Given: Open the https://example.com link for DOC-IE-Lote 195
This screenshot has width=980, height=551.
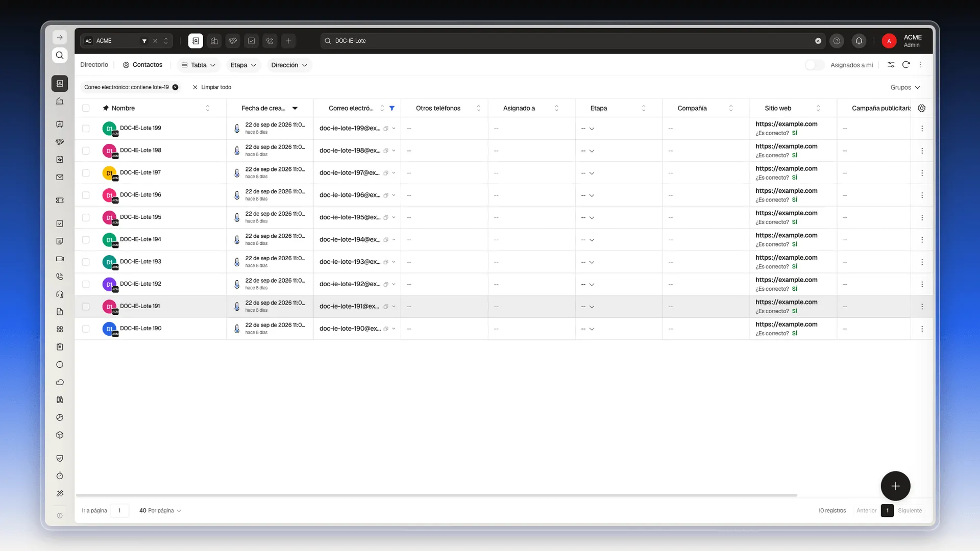Looking at the screenshot, I should coord(786,213).
